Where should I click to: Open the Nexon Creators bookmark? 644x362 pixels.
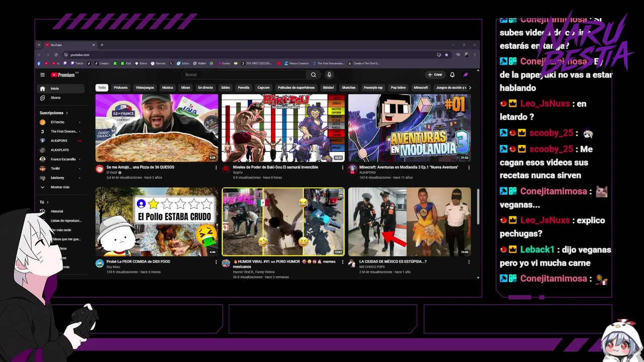[297, 63]
